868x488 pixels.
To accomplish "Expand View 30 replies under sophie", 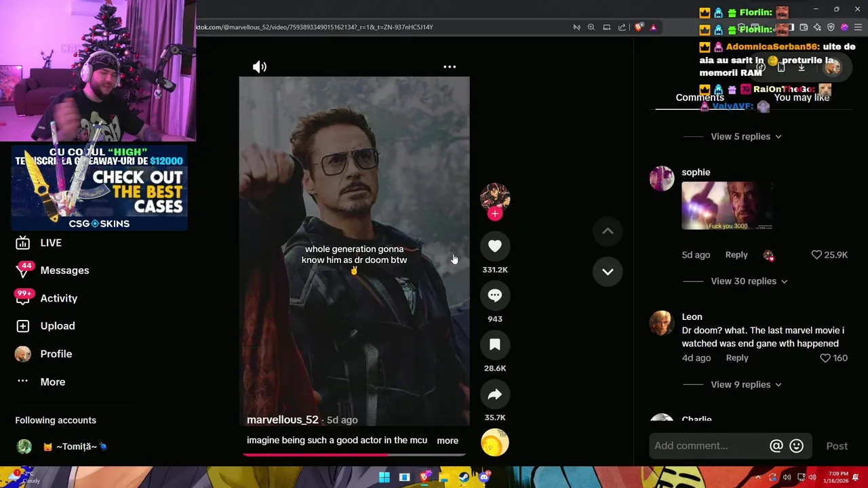I will (x=749, y=281).
